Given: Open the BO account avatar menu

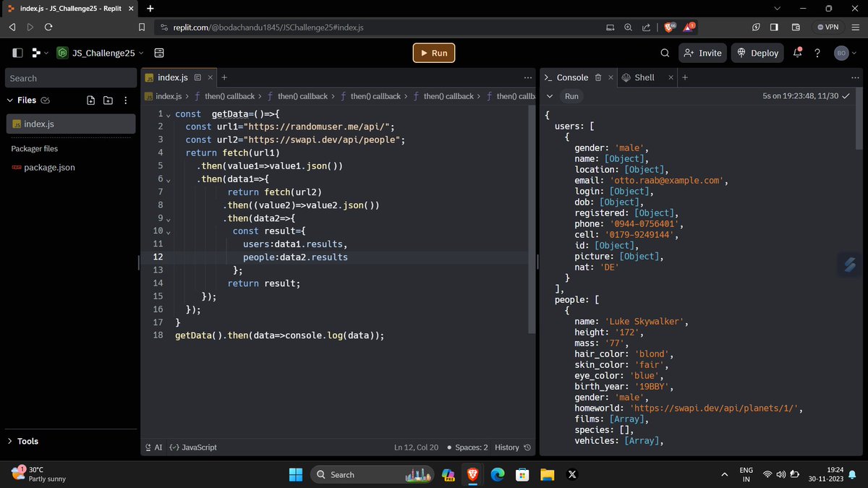Looking at the screenshot, I should (x=841, y=53).
